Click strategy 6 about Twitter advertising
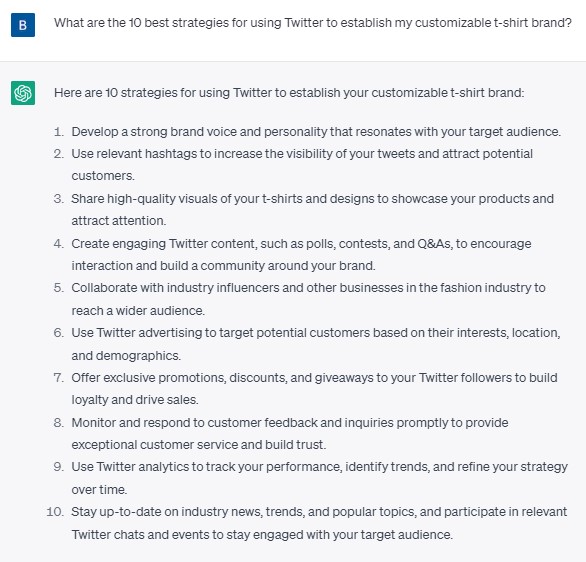 coord(316,344)
